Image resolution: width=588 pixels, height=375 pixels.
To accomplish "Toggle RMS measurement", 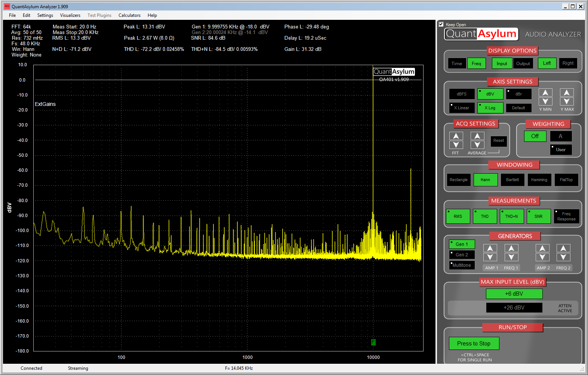I will (458, 216).
